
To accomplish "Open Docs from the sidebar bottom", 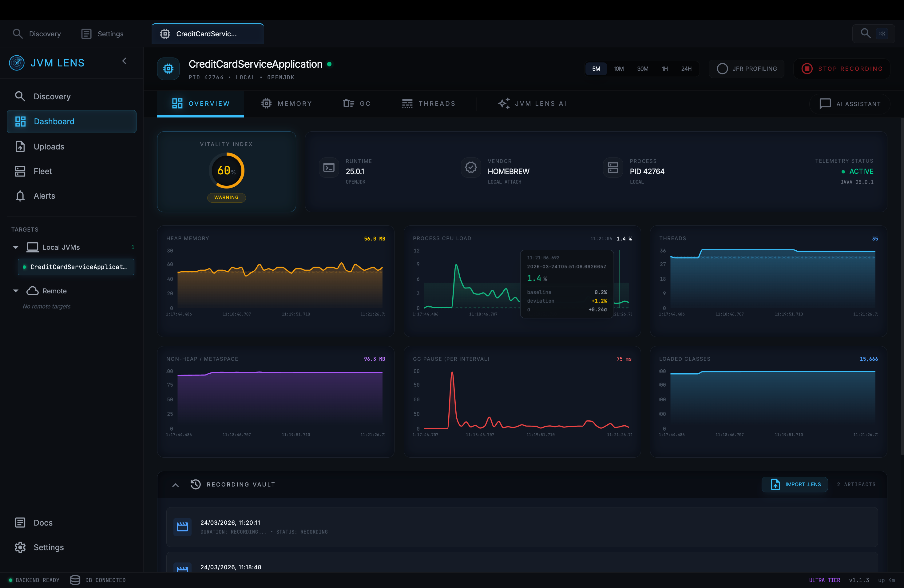I will tap(43, 523).
